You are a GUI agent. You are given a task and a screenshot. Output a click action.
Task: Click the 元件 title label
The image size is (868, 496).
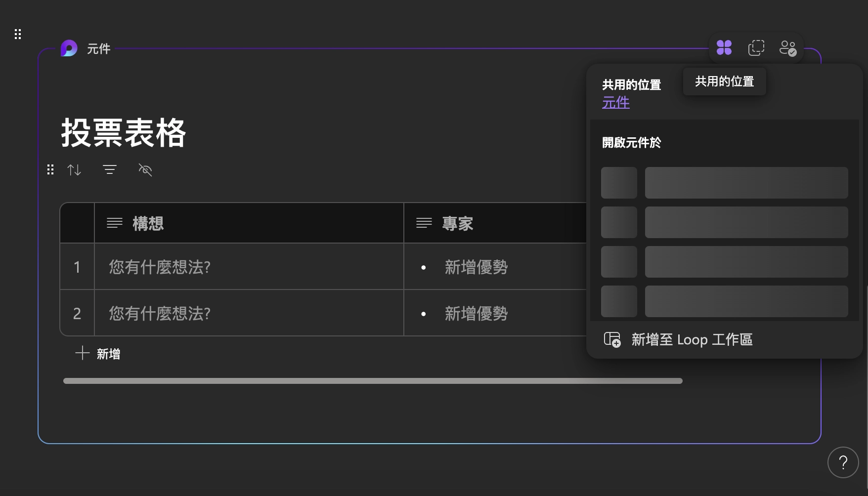(99, 49)
